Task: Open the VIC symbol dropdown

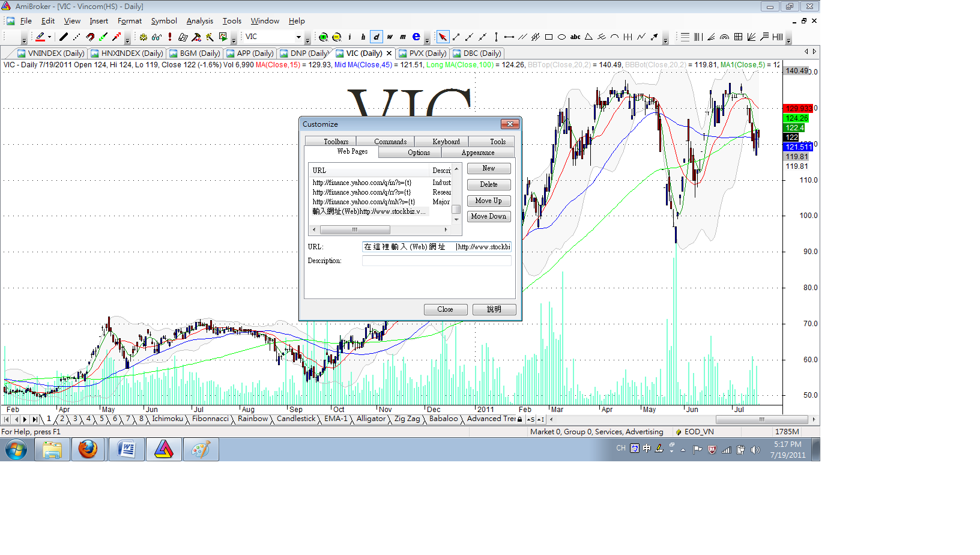Action: (298, 37)
